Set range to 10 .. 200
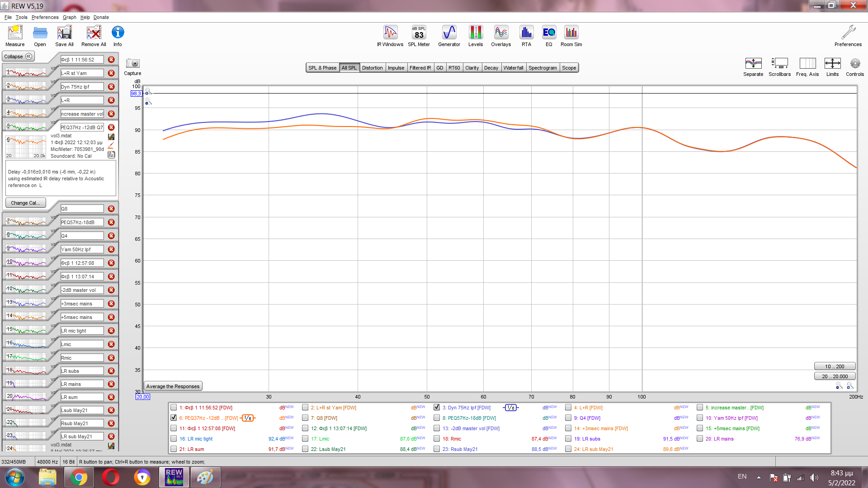The height and width of the screenshot is (488, 868). click(834, 366)
